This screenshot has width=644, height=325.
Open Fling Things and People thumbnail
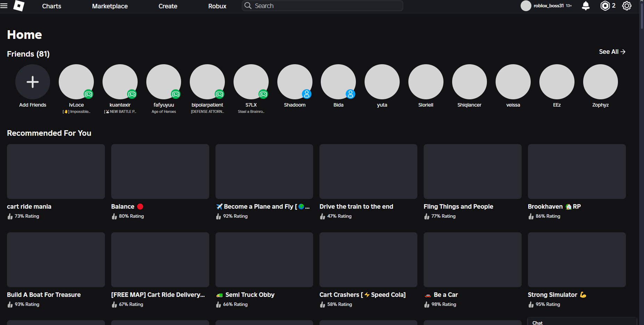pyautogui.click(x=473, y=172)
